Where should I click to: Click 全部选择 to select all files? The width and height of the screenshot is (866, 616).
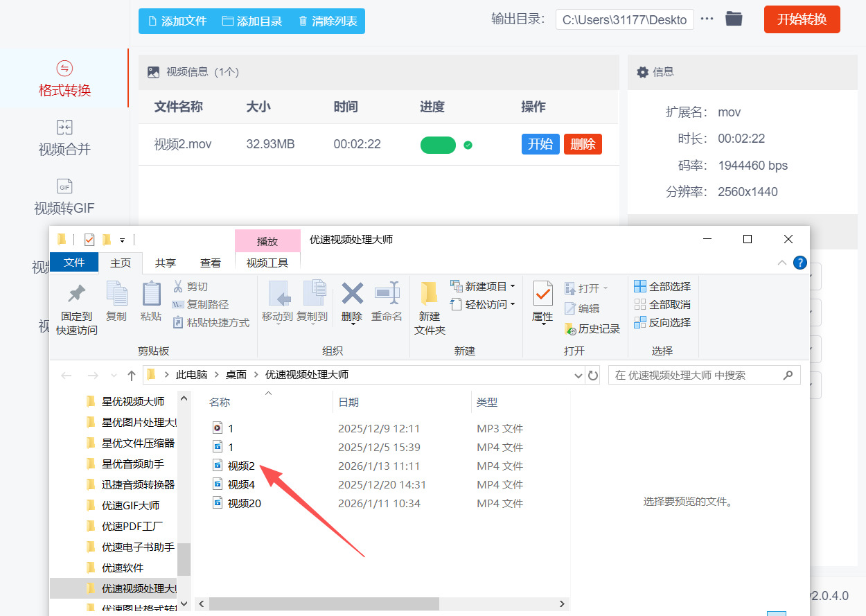click(x=662, y=285)
